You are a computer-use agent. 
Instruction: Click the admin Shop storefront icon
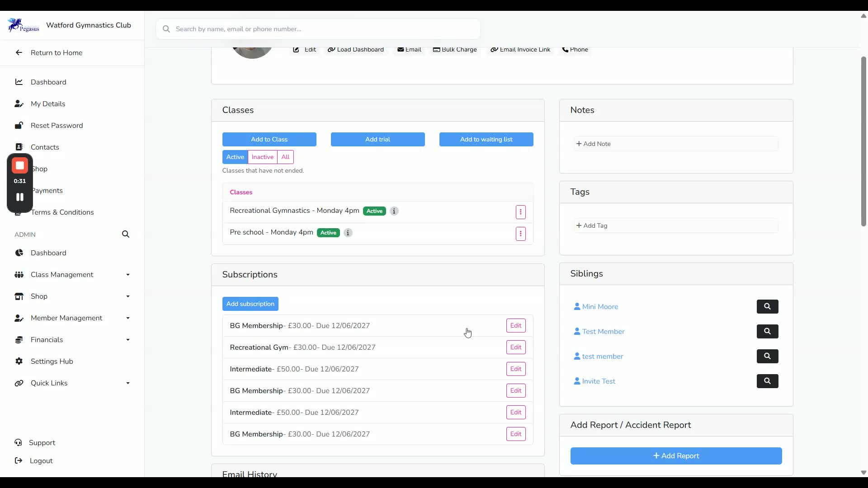point(19,296)
